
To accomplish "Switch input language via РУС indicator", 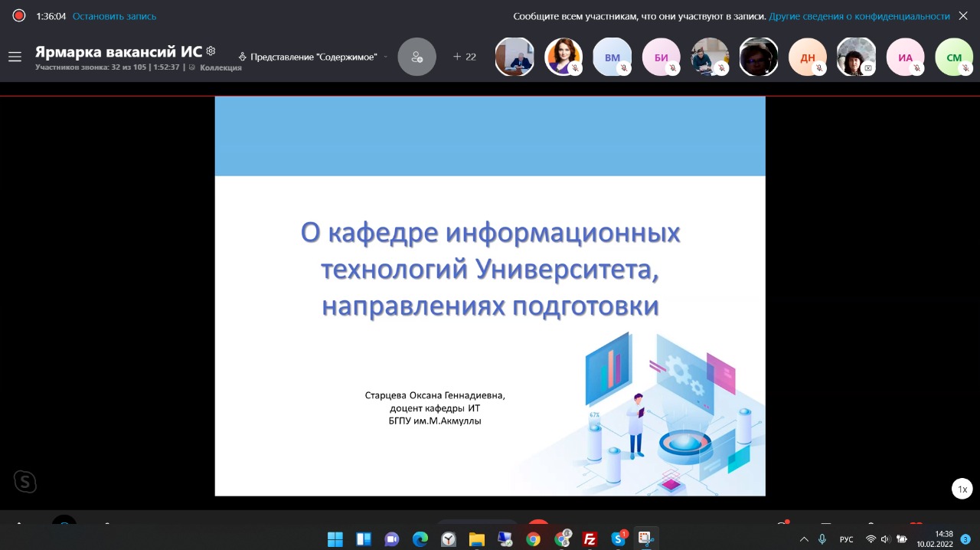I will 846,539.
